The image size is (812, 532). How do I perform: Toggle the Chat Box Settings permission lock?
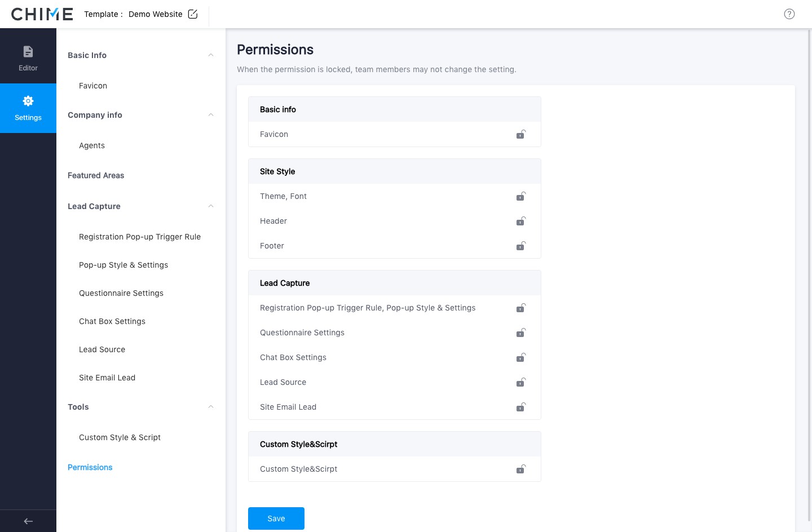point(521,357)
